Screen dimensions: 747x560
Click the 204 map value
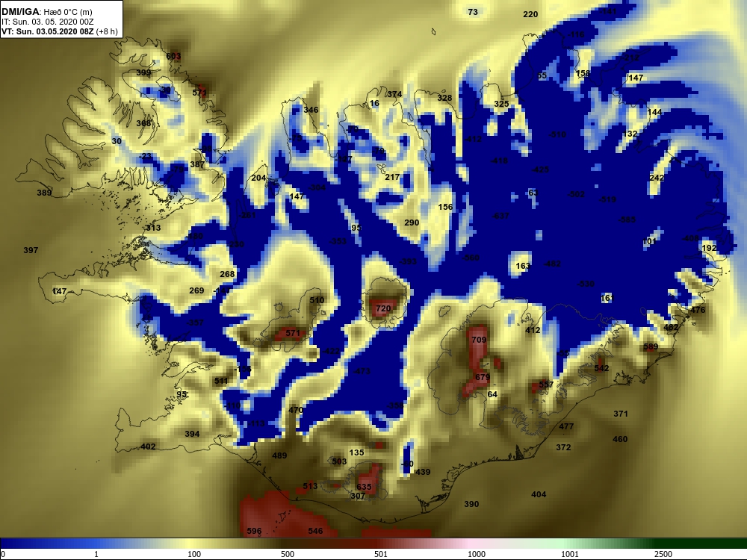(x=258, y=178)
